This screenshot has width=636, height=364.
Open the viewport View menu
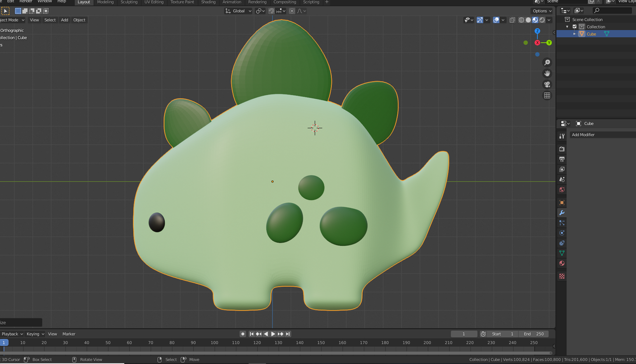(34, 20)
